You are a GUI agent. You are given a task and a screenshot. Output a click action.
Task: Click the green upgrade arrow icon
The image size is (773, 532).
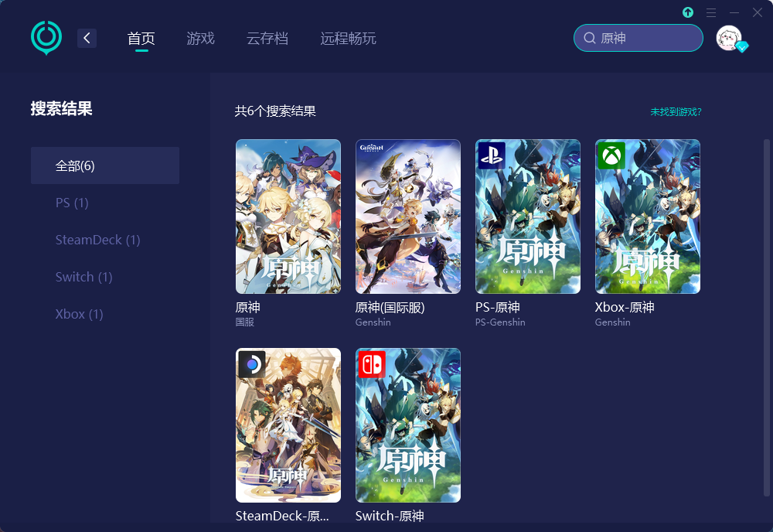click(688, 12)
